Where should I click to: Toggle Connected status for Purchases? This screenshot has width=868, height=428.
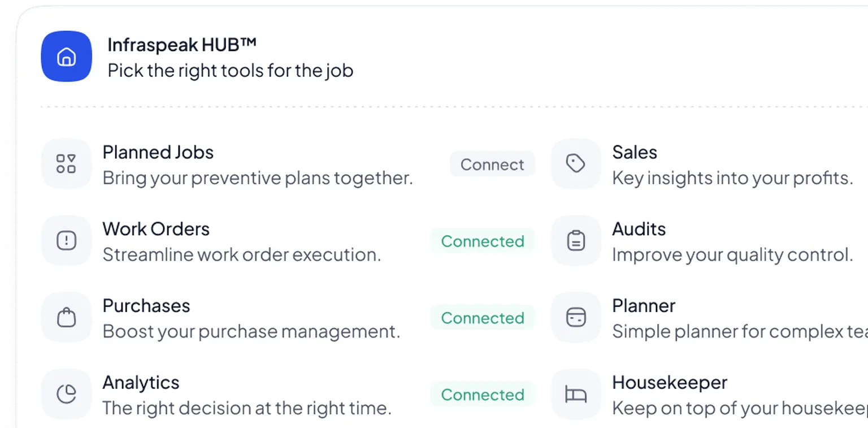pyautogui.click(x=482, y=318)
